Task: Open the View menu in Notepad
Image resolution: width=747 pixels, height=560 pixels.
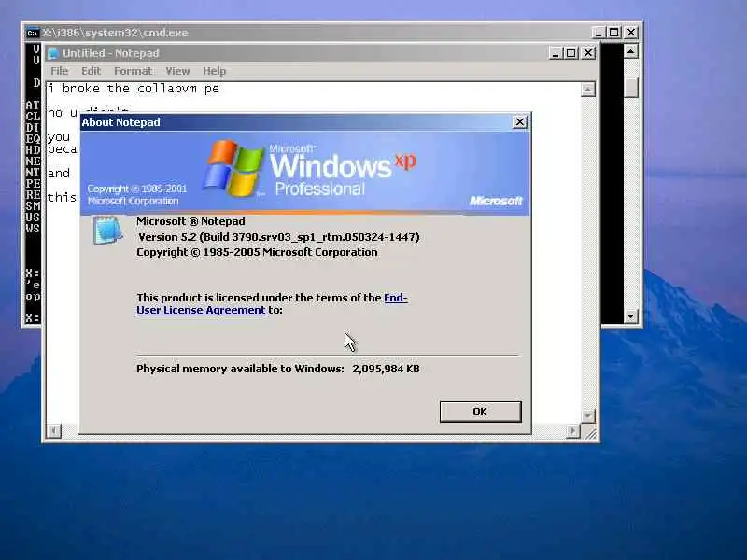Action: pyautogui.click(x=177, y=71)
